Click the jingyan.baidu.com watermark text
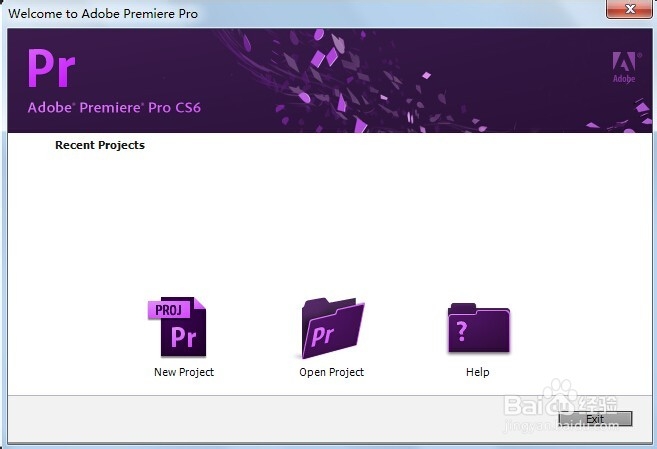 (x=561, y=426)
